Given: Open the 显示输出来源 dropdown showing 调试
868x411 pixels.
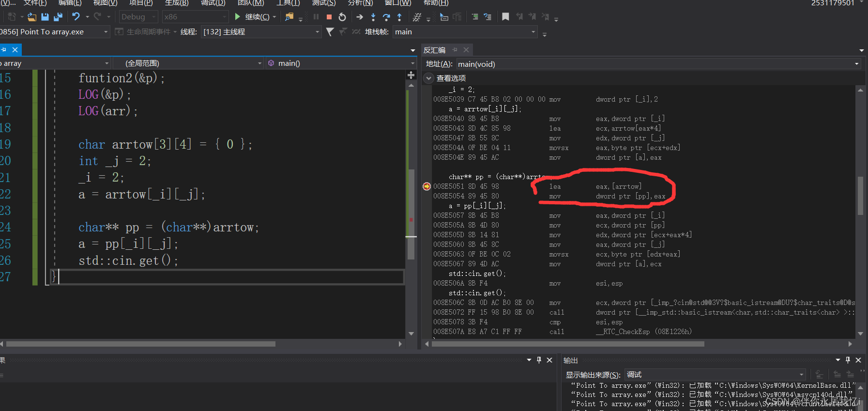Looking at the screenshot, I should tap(715, 375).
